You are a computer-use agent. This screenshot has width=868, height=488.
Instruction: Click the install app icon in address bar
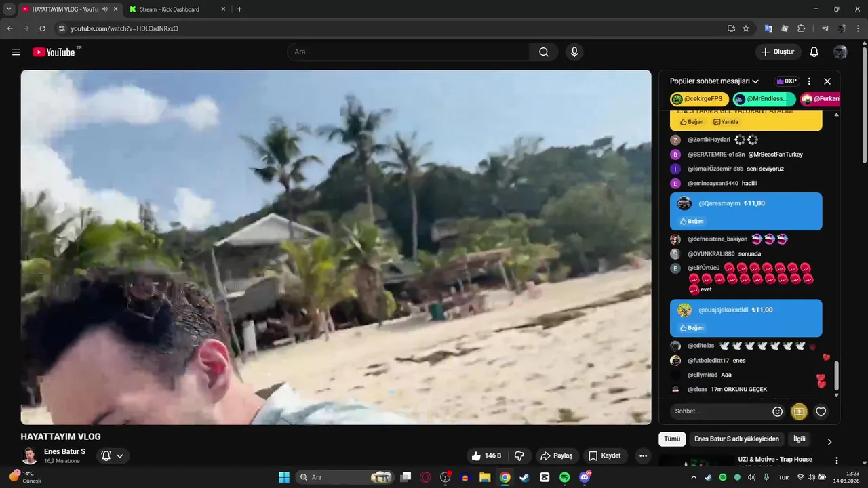[731, 28]
